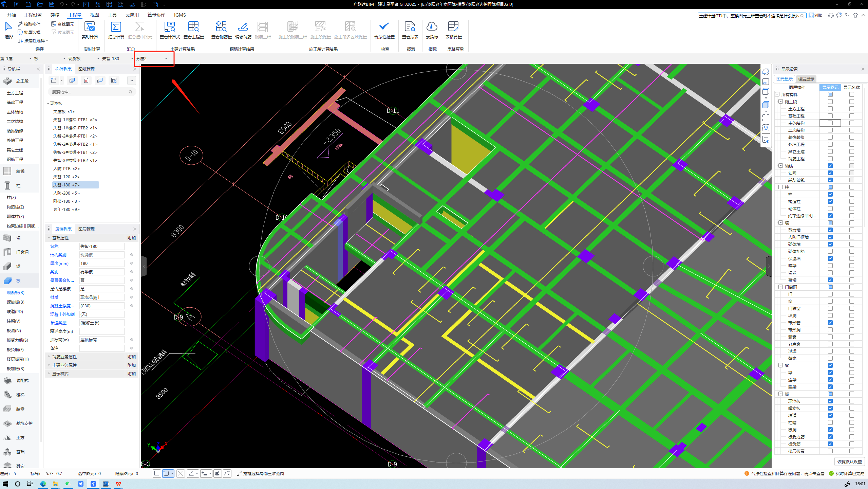Click orbit view icon atop view toolbar
Image resolution: width=868 pixels, height=489 pixels.
click(766, 72)
